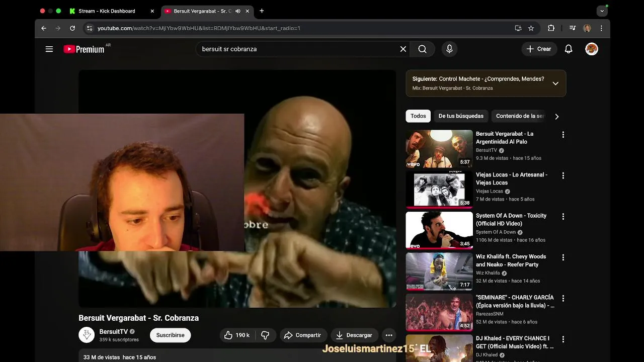Like the video with 190 k
The image size is (644, 362).
point(237,335)
